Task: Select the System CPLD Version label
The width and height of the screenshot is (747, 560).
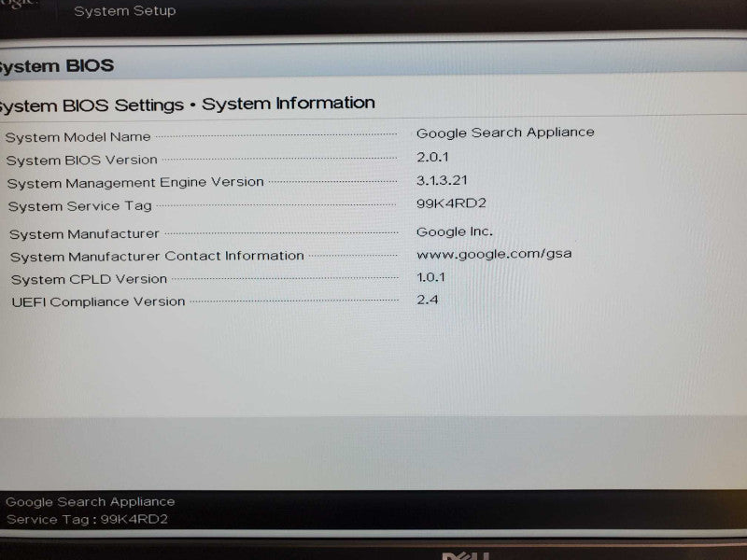Action: coord(89,279)
